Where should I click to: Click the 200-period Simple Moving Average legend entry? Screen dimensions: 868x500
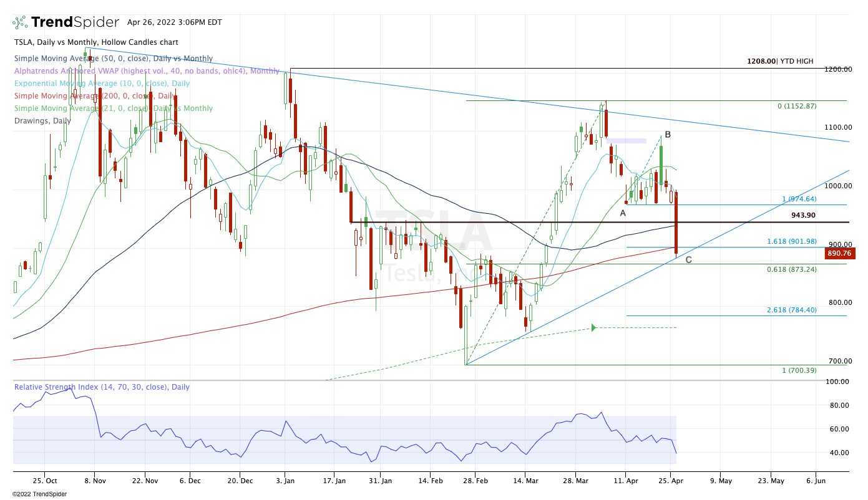pyautogui.click(x=95, y=96)
